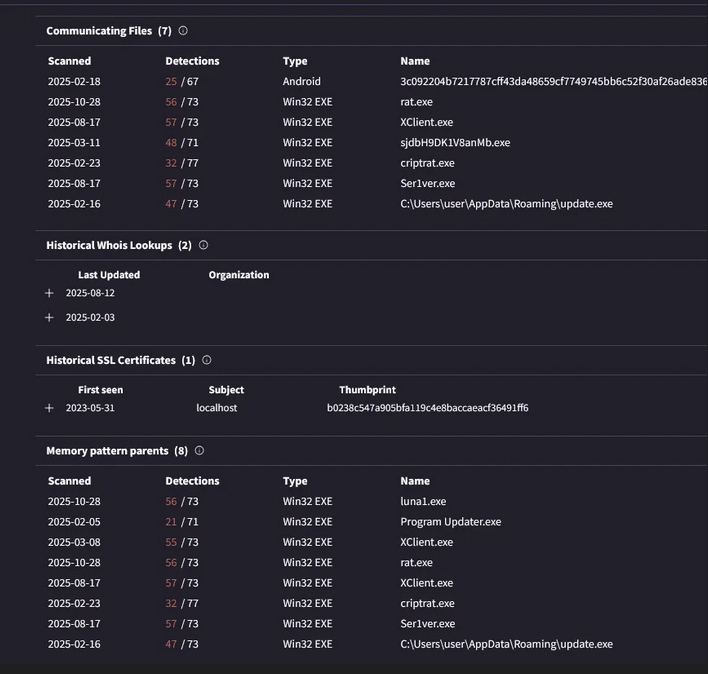Click the localhost certificate subject
The image size is (708, 674).
[x=216, y=408]
